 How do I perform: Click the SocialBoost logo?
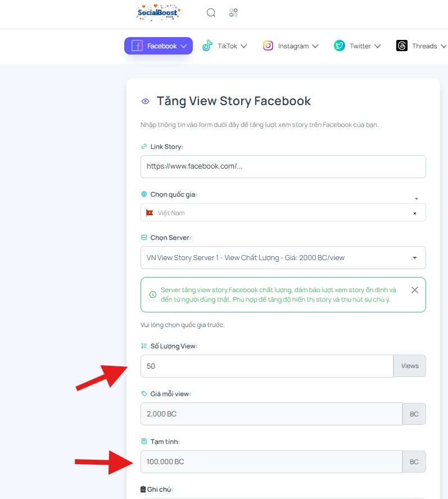tap(159, 13)
